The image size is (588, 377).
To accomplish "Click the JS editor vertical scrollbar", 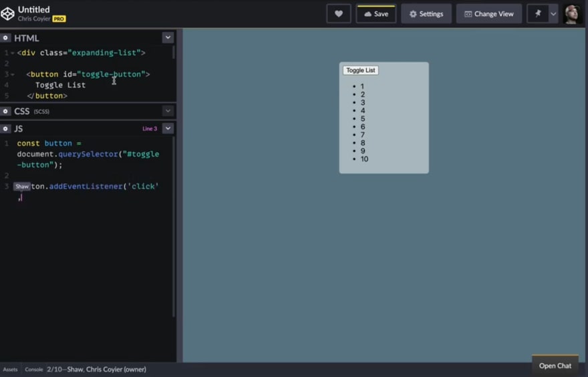I will [x=174, y=227].
